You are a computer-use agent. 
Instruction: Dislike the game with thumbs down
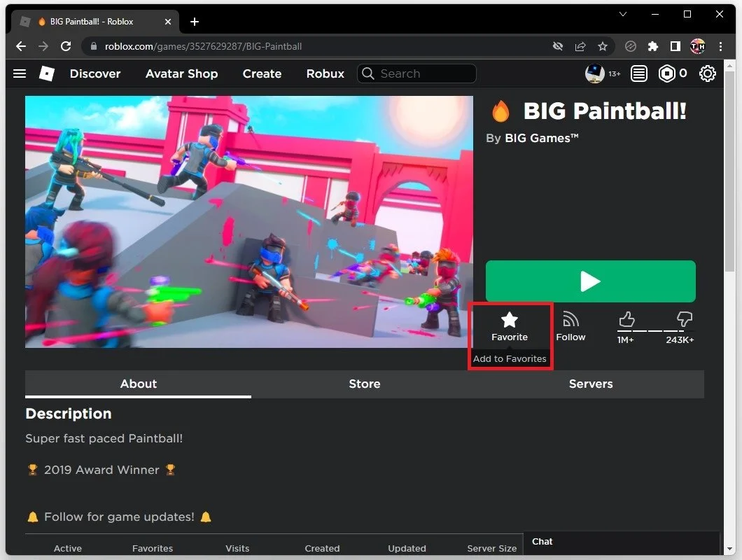(x=685, y=319)
